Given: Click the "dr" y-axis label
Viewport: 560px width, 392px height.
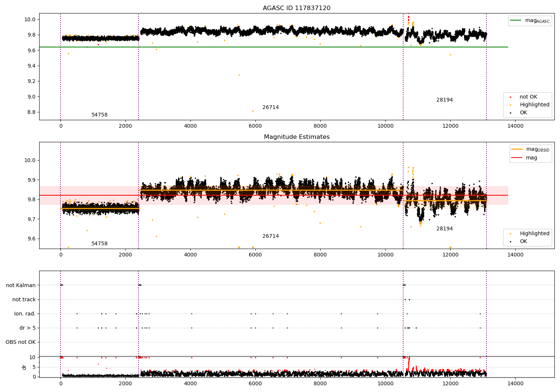Looking at the screenshot, I should tap(24, 367).
